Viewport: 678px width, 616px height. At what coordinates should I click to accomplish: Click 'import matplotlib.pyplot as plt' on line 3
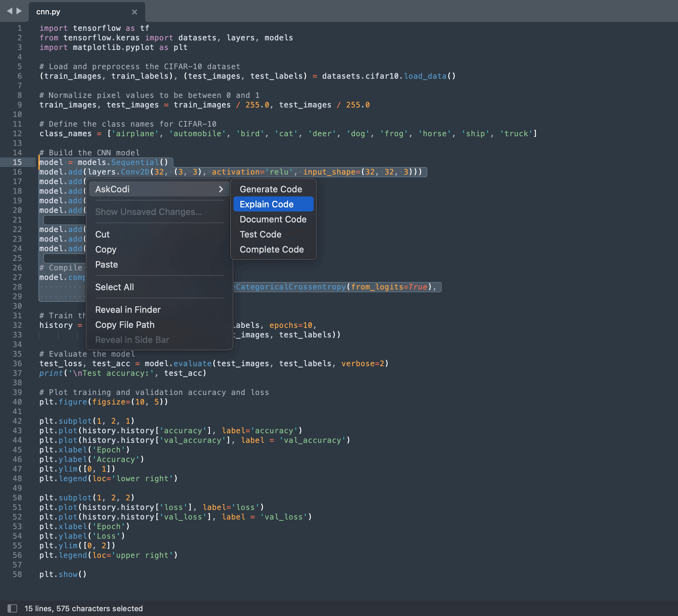point(113,47)
